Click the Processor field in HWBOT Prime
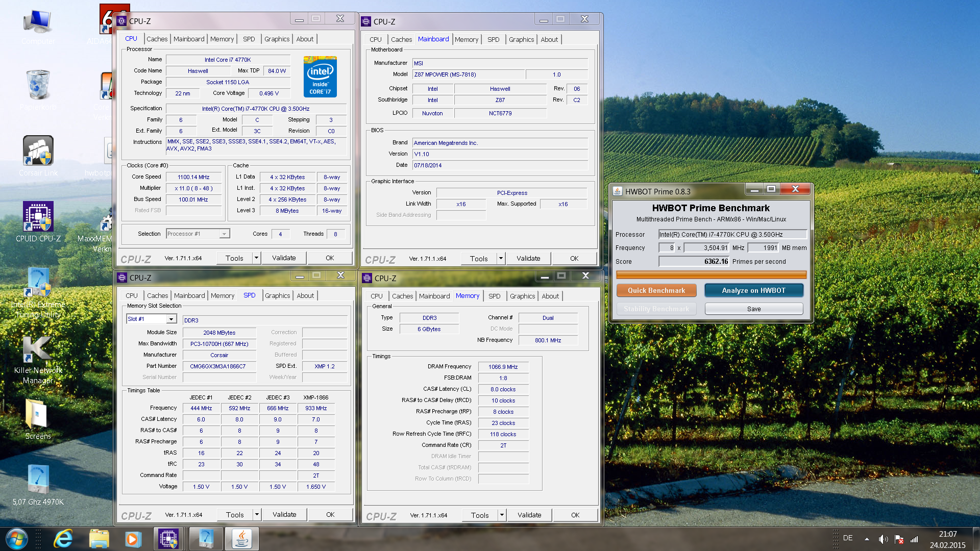Screen dimensions: 980x551 click(732, 234)
